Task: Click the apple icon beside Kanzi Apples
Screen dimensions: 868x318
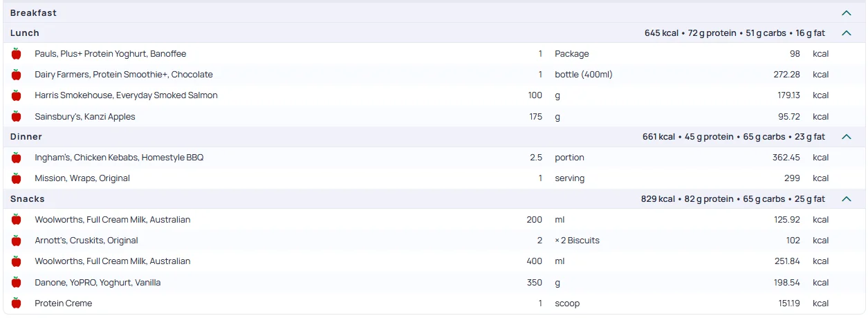Action: pyautogui.click(x=17, y=117)
